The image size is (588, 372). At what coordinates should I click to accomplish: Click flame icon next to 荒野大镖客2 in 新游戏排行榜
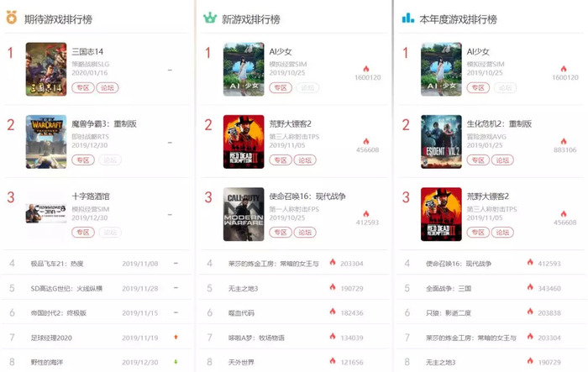point(366,141)
